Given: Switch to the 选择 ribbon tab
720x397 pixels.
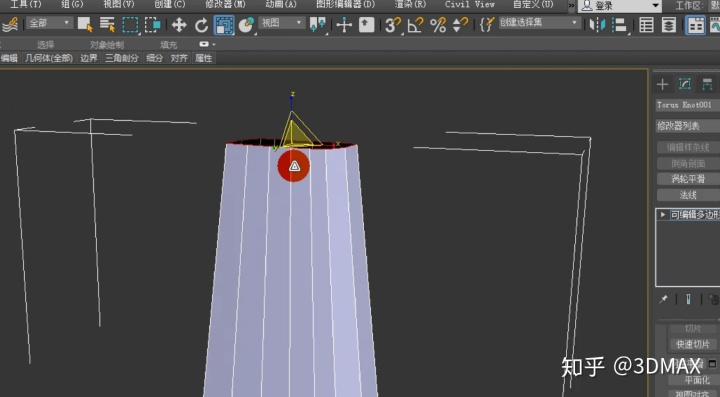Looking at the screenshot, I should pos(45,45).
